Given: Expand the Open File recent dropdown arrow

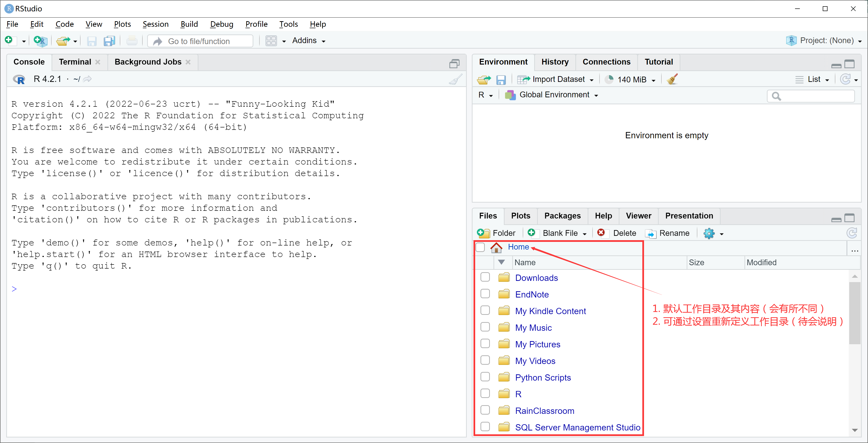Looking at the screenshot, I should coord(75,41).
